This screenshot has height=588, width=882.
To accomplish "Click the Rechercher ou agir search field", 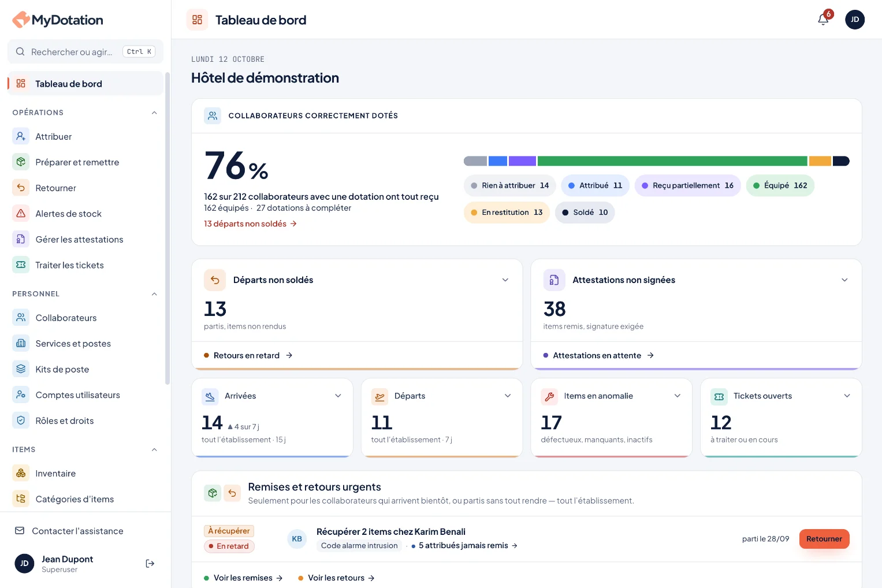I will tap(85, 52).
